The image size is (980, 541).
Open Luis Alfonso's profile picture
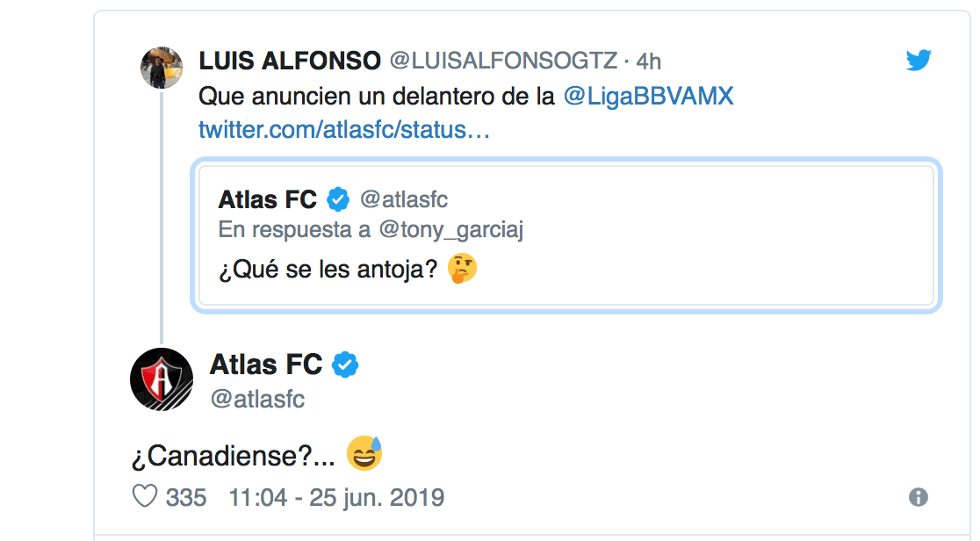click(x=162, y=68)
